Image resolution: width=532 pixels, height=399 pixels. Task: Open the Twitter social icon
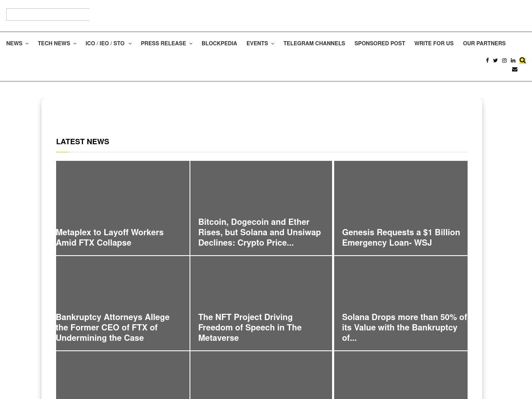coord(495,60)
